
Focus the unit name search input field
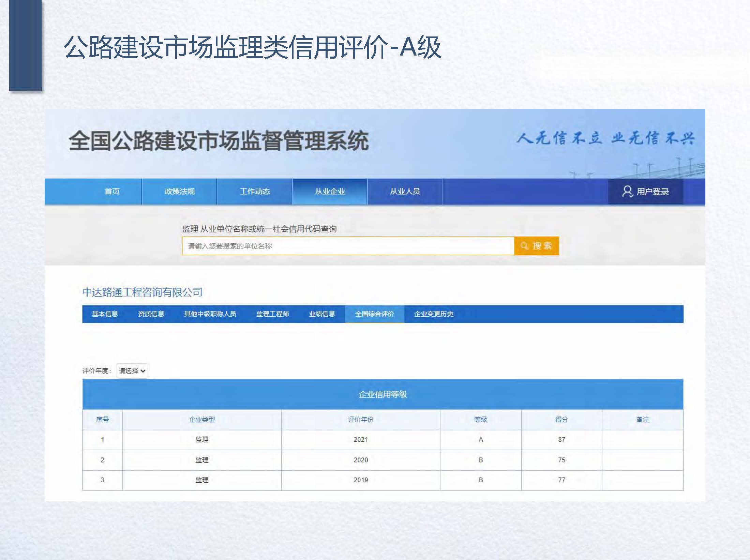tap(348, 246)
